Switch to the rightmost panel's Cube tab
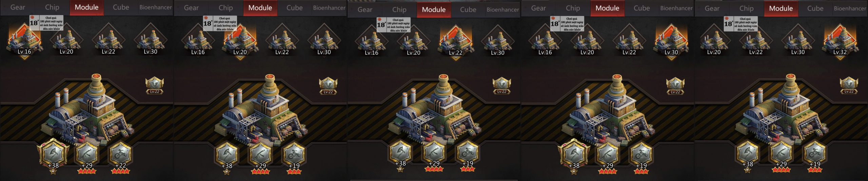 815,8
